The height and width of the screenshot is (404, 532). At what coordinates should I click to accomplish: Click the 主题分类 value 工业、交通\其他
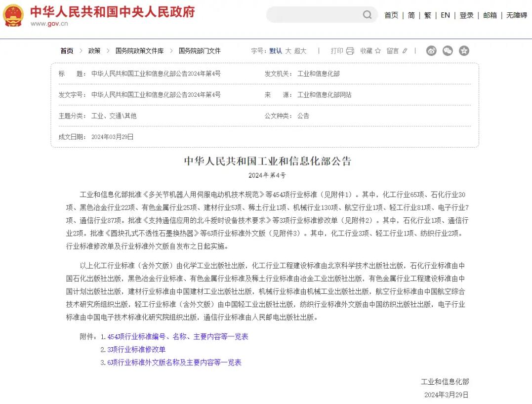click(114, 116)
